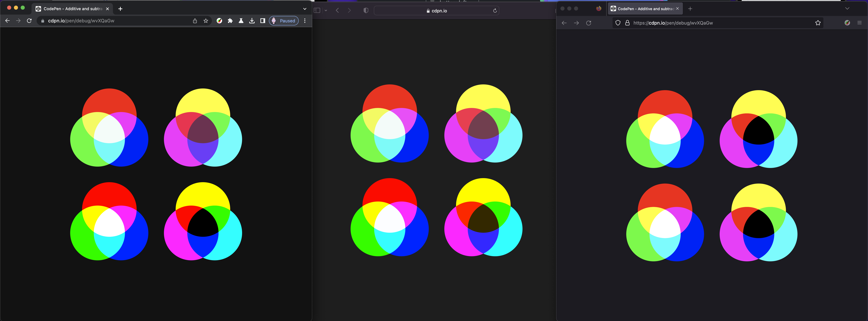Open Firefox's tracking protection shield icon
868x321 pixels.
[x=618, y=23]
